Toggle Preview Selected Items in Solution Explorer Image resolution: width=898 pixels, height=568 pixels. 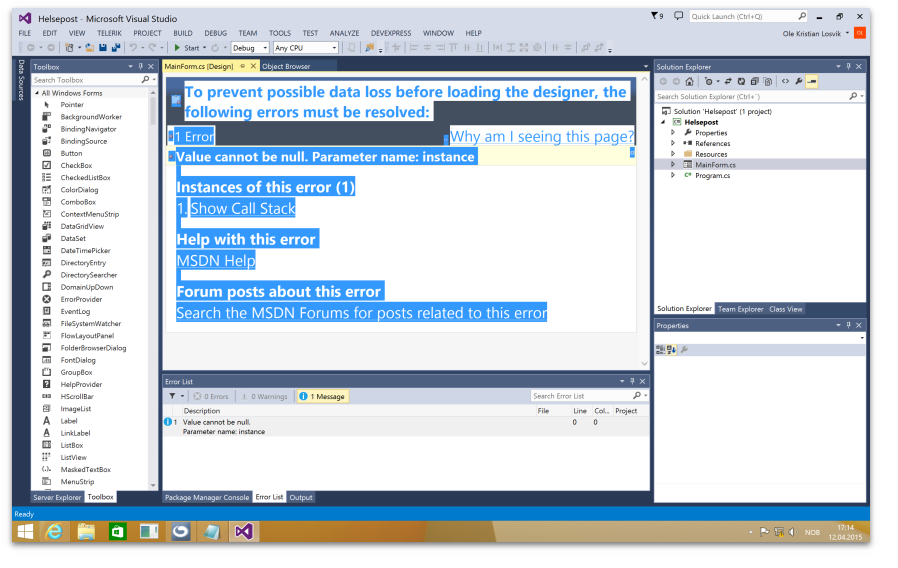click(812, 81)
